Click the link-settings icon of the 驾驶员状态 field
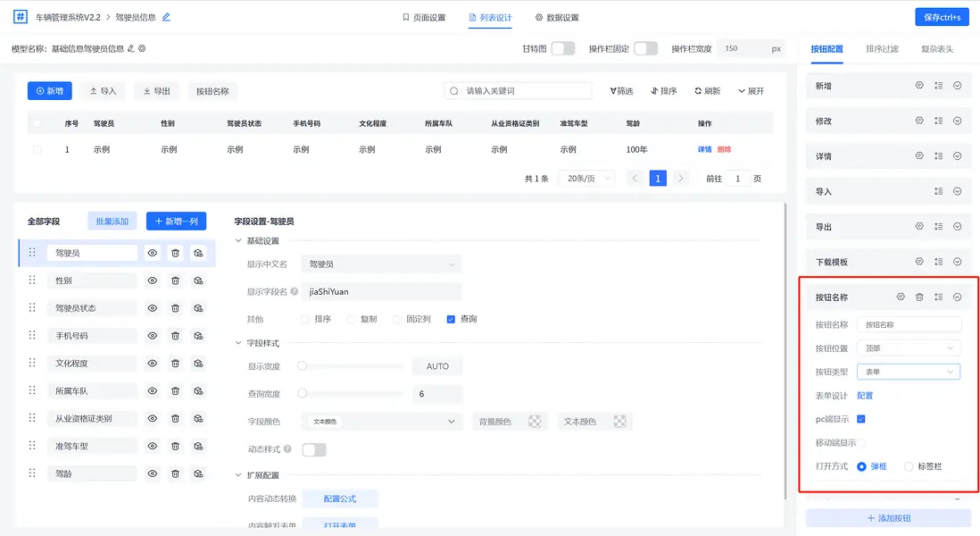The height and width of the screenshot is (536, 980). coord(198,308)
